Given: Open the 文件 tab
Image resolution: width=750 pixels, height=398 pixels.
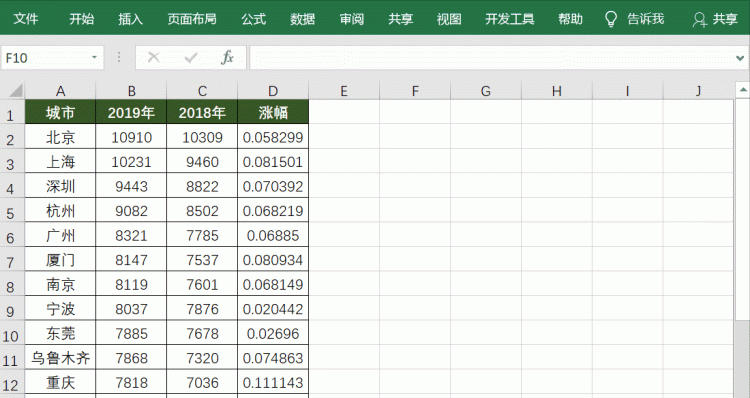Looking at the screenshot, I should [x=26, y=19].
